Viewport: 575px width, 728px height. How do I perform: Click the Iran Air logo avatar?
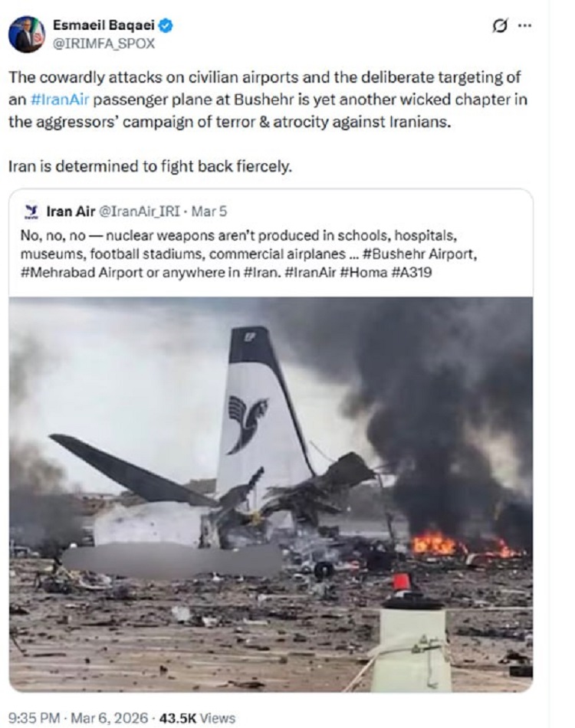pyautogui.click(x=31, y=211)
